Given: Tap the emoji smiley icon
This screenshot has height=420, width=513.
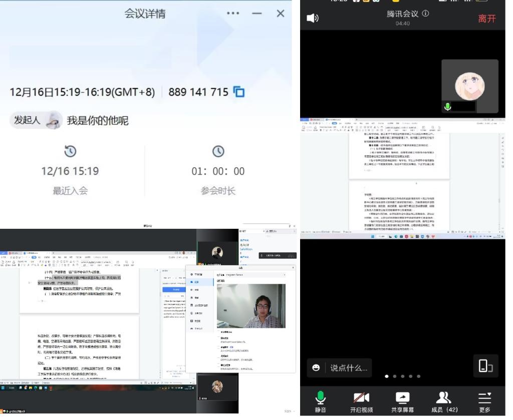Looking at the screenshot, I should click(316, 367).
